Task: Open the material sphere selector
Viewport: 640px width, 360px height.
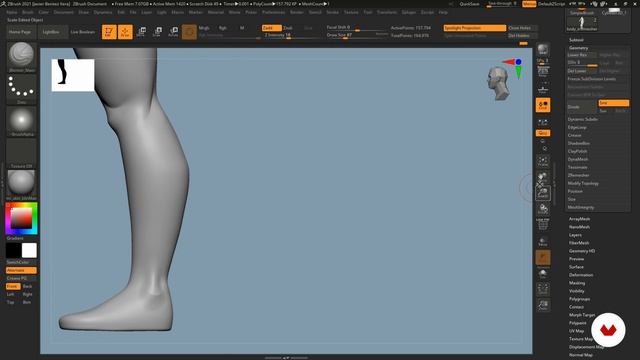Action: coord(21,184)
